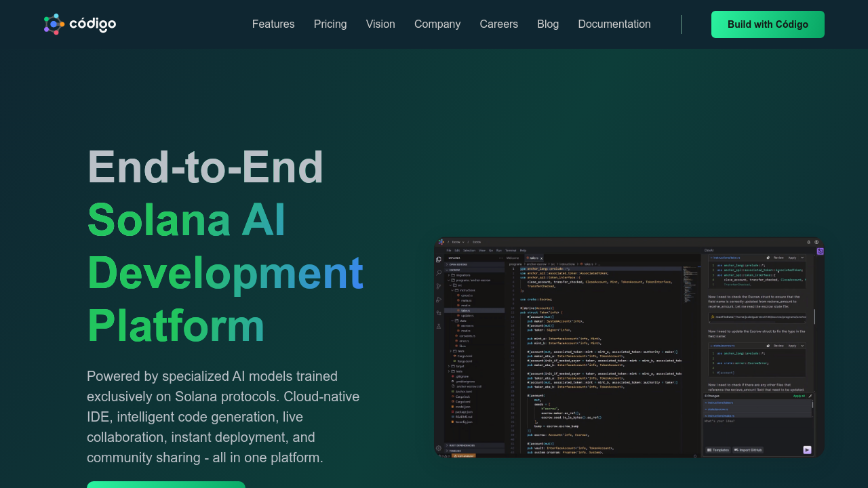Open the Terminal menu in the IDE
The height and width of the screenshot is (488, 868).
pos(511,250)
